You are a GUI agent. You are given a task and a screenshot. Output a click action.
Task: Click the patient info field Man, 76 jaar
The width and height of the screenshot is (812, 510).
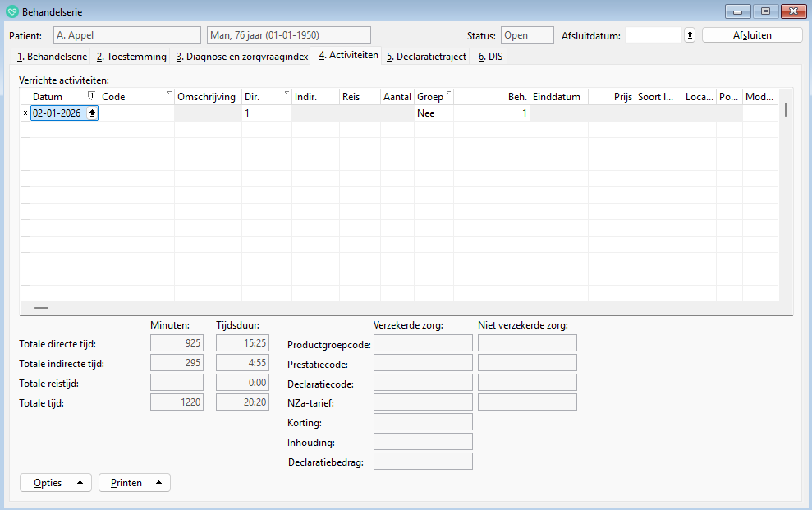coord(289,35)
